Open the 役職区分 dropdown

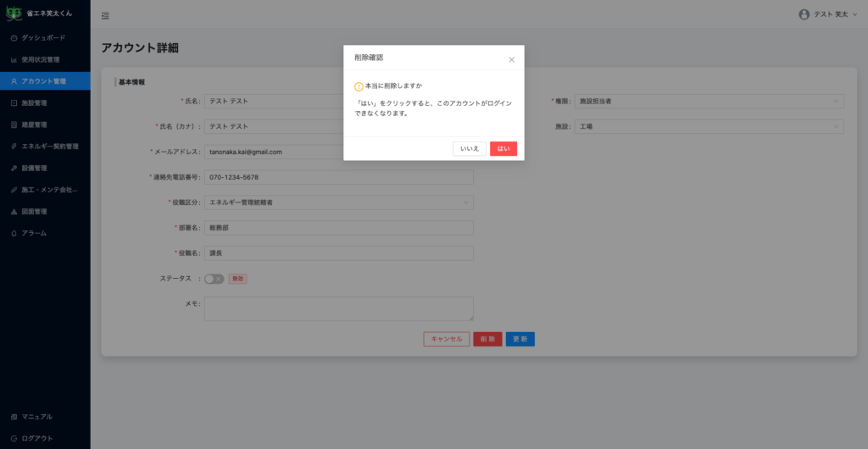click(x=339, y=202)
